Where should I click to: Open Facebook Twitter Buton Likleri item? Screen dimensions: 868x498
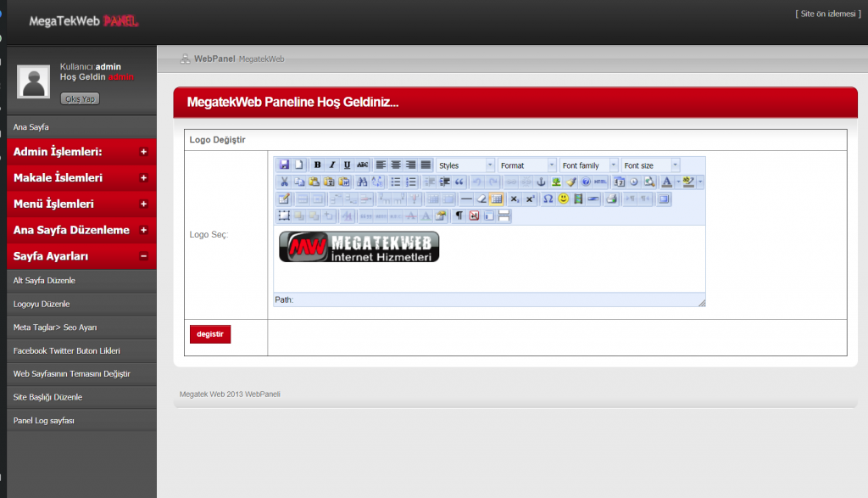tap(82, 350)
